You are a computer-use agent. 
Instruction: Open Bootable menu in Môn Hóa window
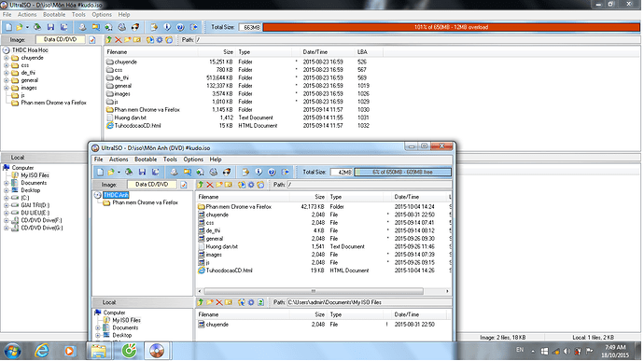[54, 14]
